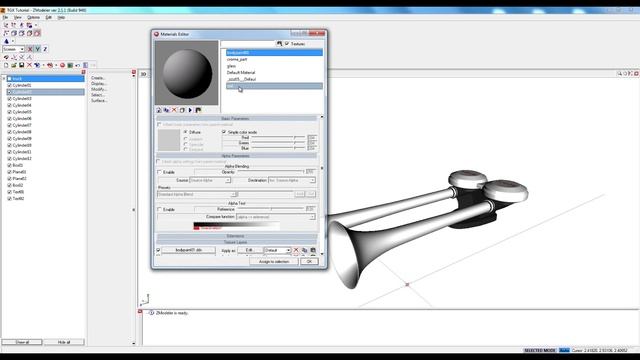Click the Red color slider
The width and height of the screenshot is (640, 360).
[278, 138]
